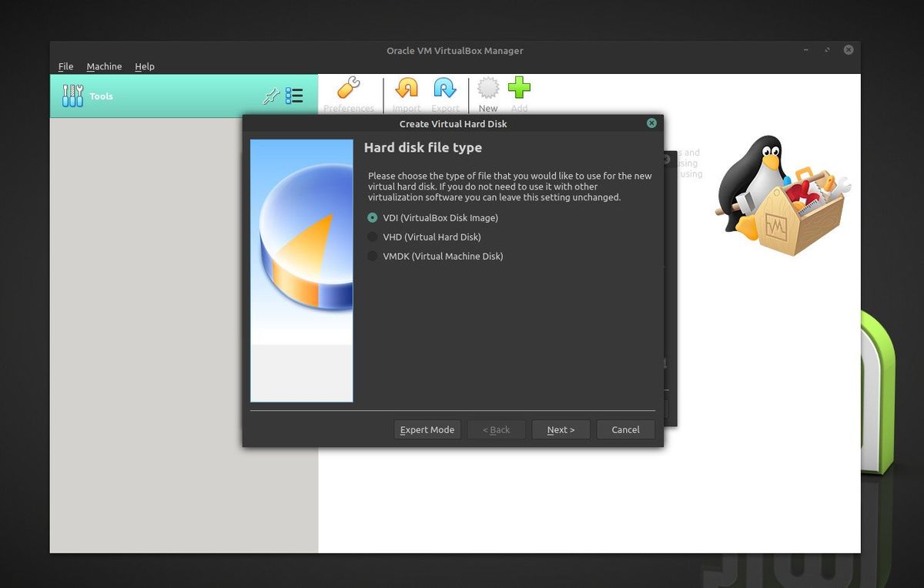The image size is (924, 588).
Task: Click the Tools icon in the sidebar
Action: (73, 95)
